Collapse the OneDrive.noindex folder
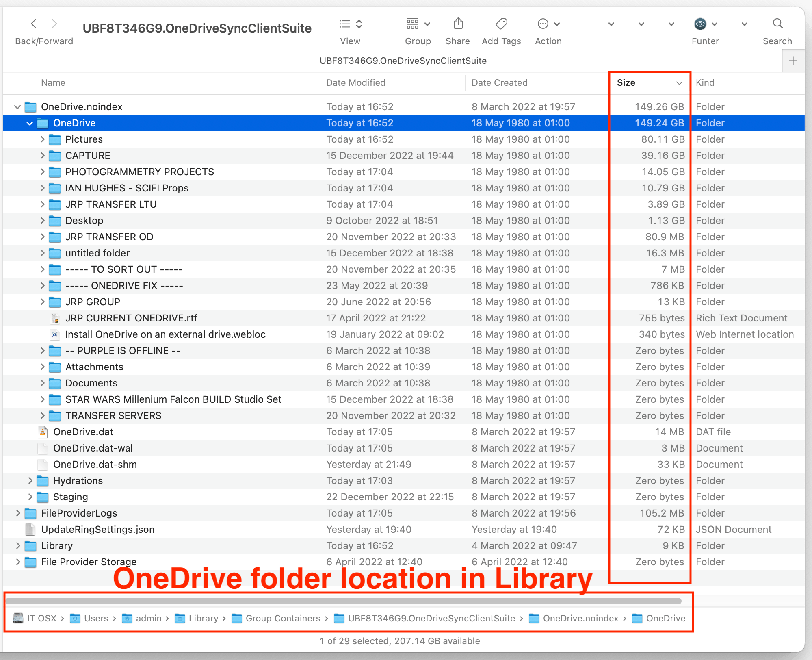Viewport: 812px width, 660px height. pos(17,107)
